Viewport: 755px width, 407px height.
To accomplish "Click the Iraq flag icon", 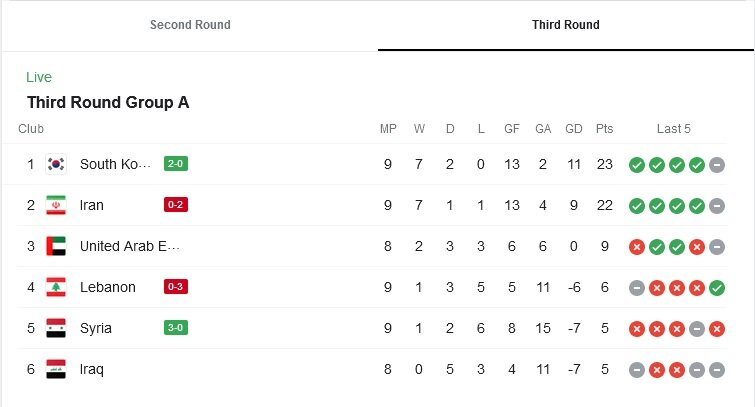I will point(56,369).
